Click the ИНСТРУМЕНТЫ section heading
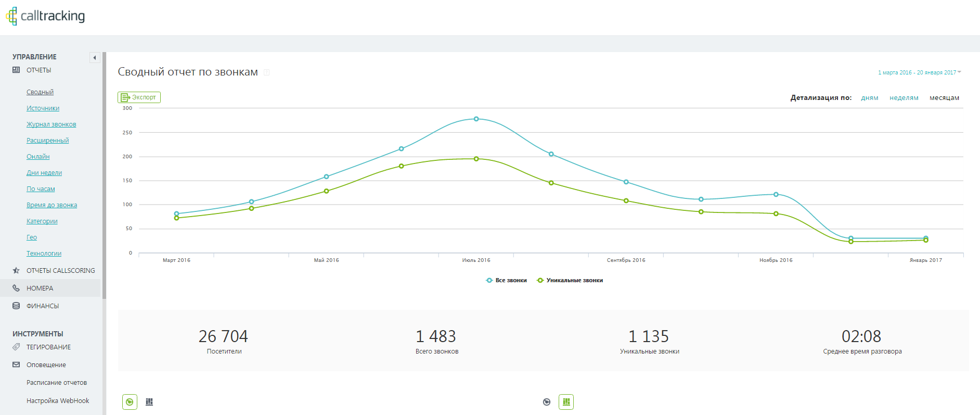The image size is (980, 415). (x=38, y=334)
